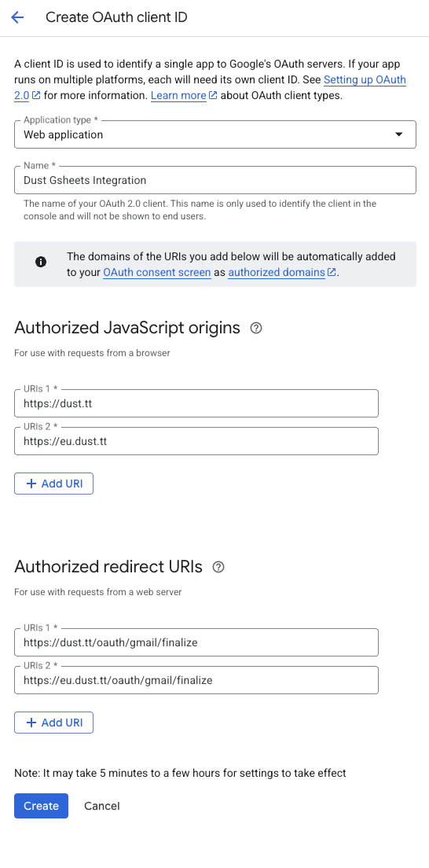Image resolution: width=429 pixels, height=868 pixels.
Task: Click the https://dust.tt JavaScript origin field
Action: 196,403
